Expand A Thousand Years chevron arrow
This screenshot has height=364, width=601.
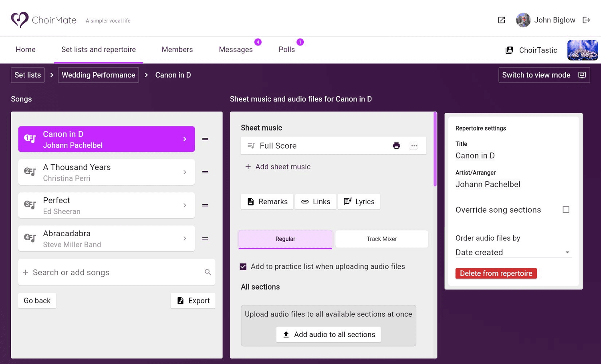tap(185, 172)
